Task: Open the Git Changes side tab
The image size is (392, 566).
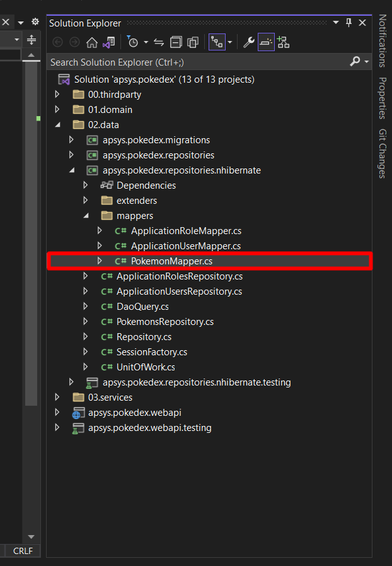Action: (x=383, y=153)
